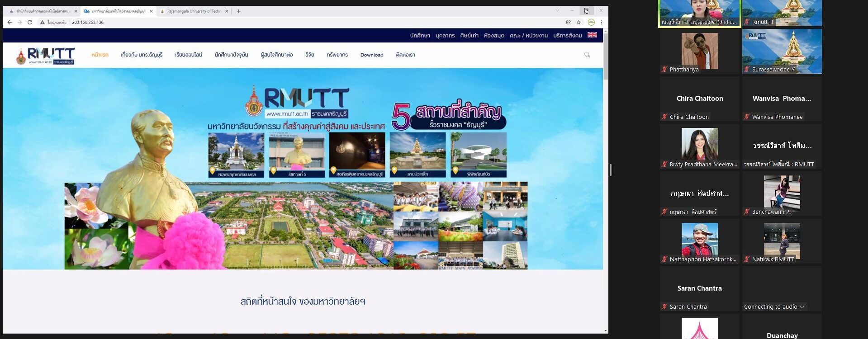Open the ทรัพยากร menu item
This screenshot has height=339, width=868.
[x=337, y=55]
